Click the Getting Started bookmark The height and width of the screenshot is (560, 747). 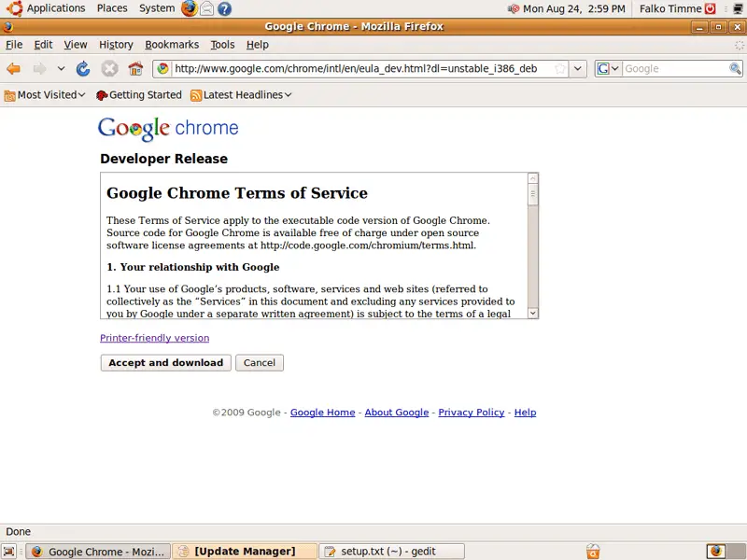[138, 95]
